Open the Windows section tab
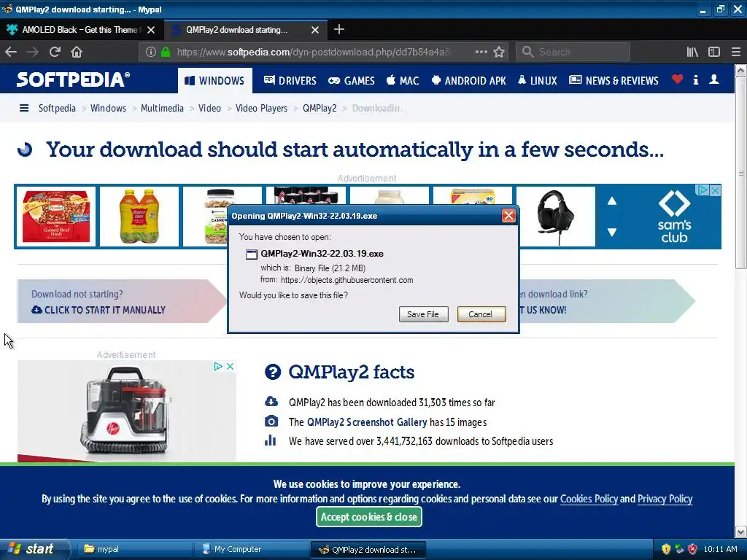Image resolution: width=747 pixels, height=560 pixels. pyautogui.click(x=215, y=80)
